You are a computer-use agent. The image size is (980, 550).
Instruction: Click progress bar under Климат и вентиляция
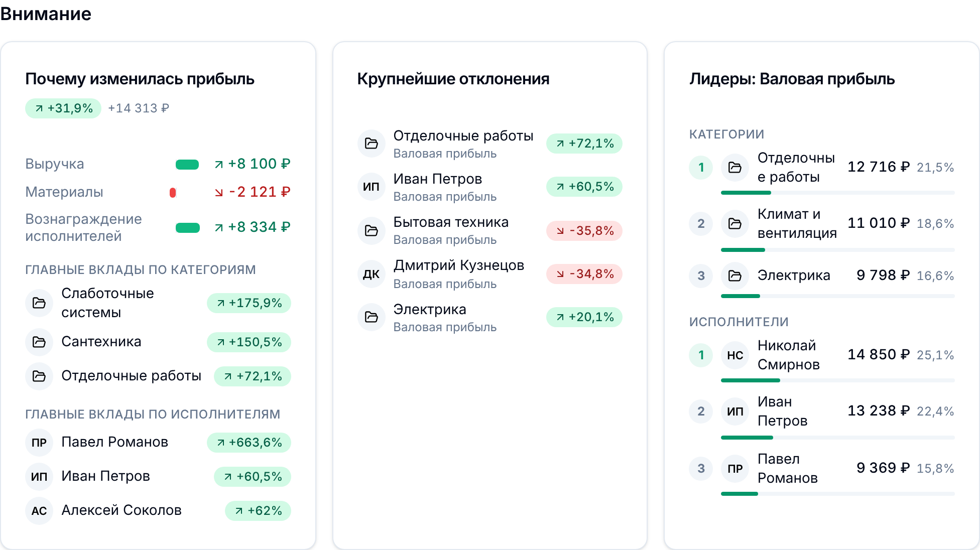pyautogui.click(x=838, y=250)
